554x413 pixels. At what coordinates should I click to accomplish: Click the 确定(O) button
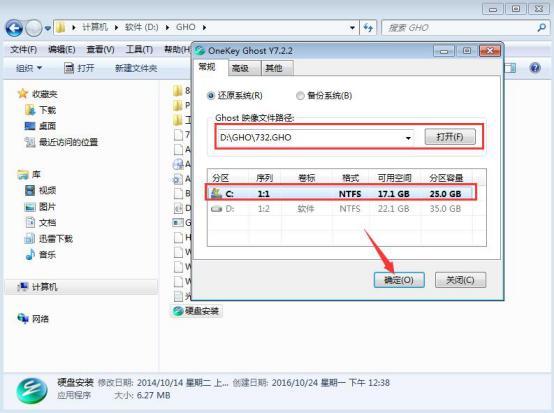(399, 280)
